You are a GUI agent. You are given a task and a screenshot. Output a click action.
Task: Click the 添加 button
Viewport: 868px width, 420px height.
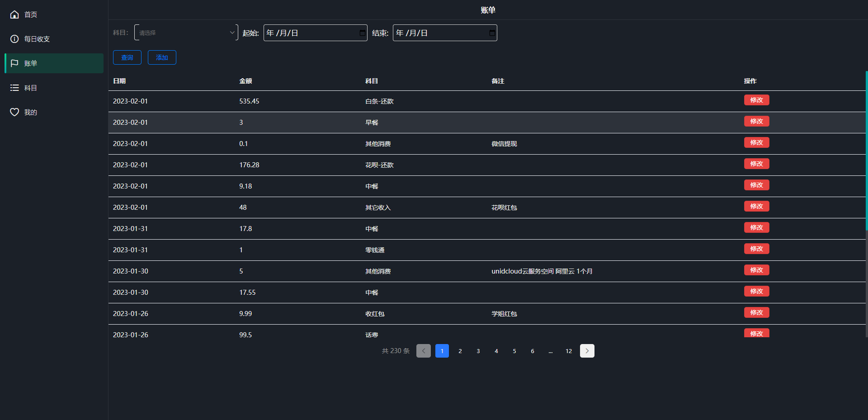click(162, 57)
